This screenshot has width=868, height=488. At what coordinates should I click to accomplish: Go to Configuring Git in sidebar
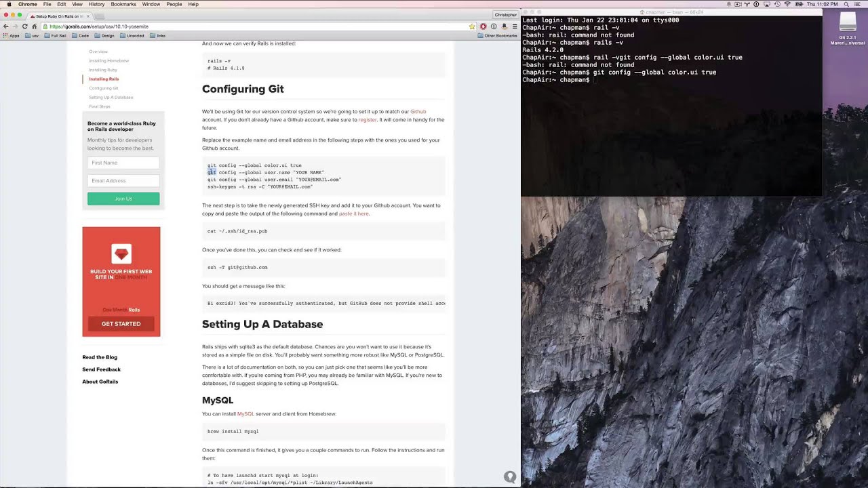coord(104,88)
